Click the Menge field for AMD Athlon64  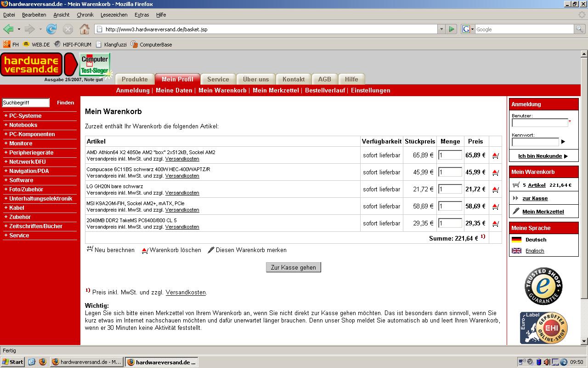click(x=450, y=155)
